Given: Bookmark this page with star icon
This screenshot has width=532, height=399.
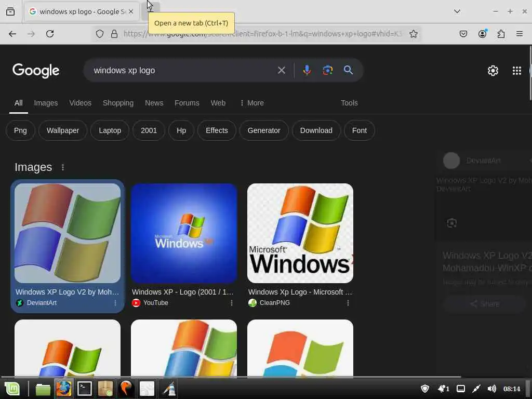Looking at the screenshot, I should coord(413,34).
